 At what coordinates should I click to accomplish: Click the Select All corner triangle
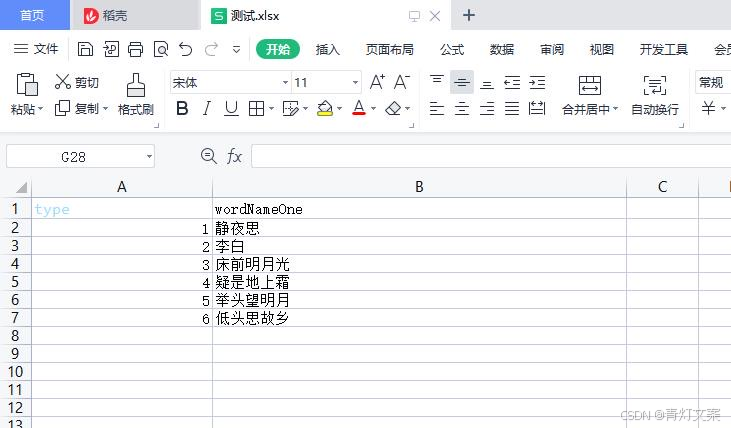[x=21, y=187]
